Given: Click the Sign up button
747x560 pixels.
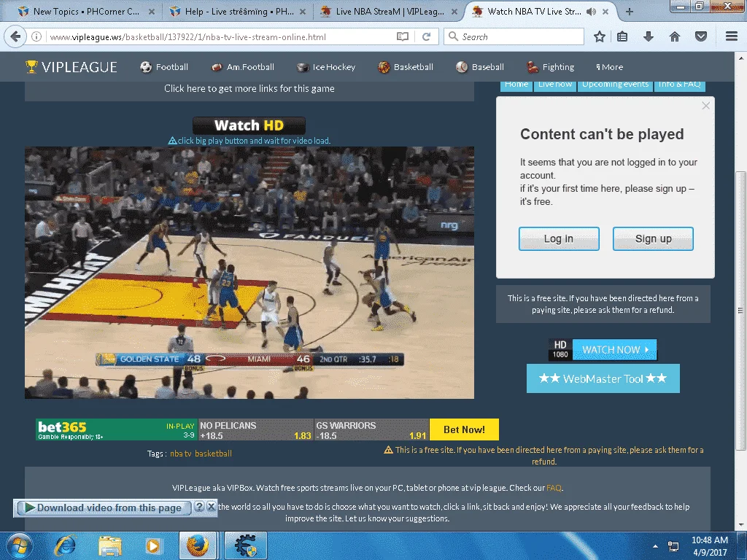Looking at the screenshot, I should tap(653, 238).
